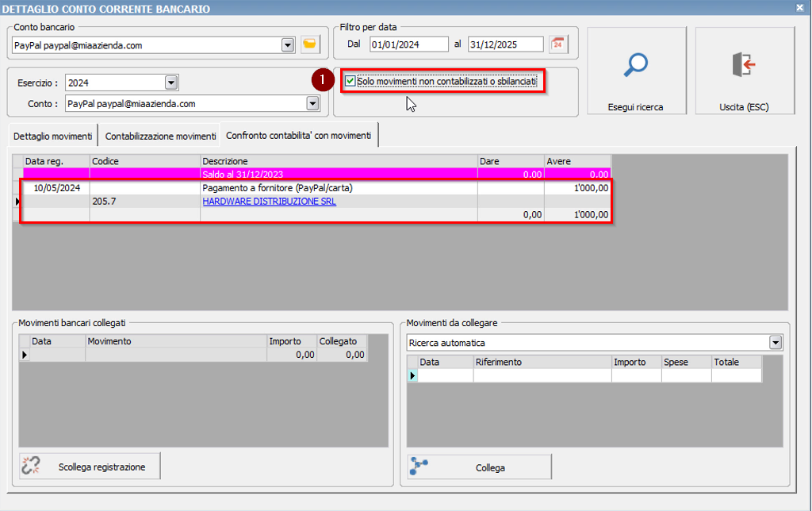Click the broken chain Scollega registrazione icon
The image size is (812, 511).
click(31, 467)
